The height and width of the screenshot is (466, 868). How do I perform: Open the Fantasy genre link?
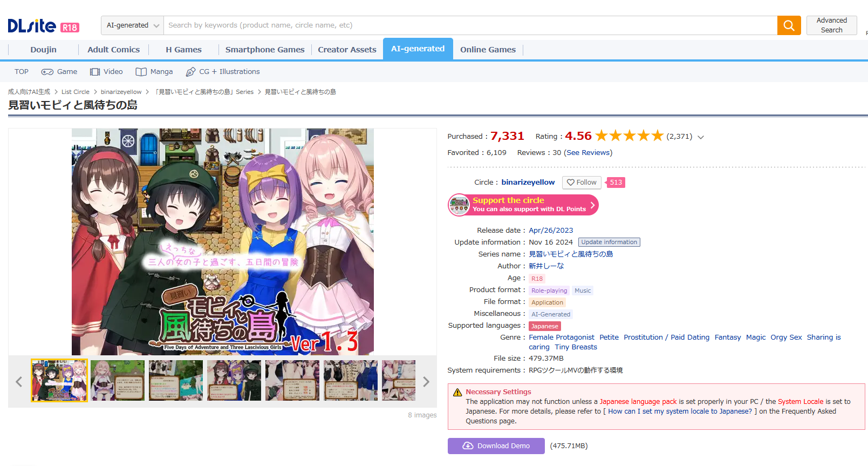coord(728,337)
